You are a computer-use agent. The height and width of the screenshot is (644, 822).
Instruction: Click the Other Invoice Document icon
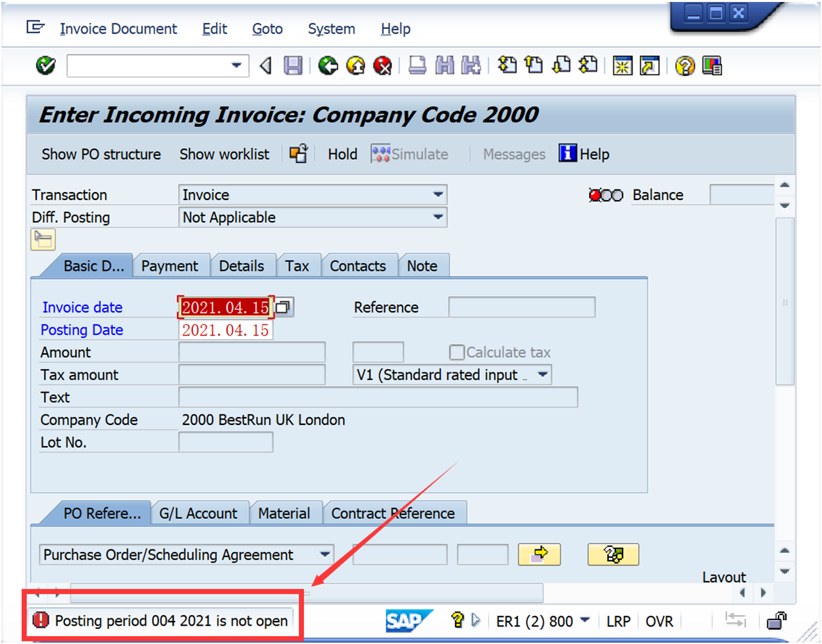[298, 154]
